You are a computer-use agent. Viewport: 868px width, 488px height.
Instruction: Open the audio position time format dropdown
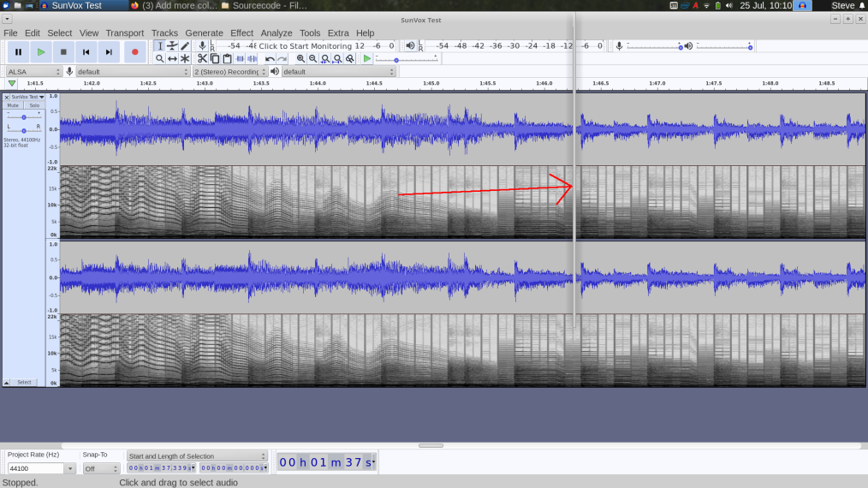(374, 462)
